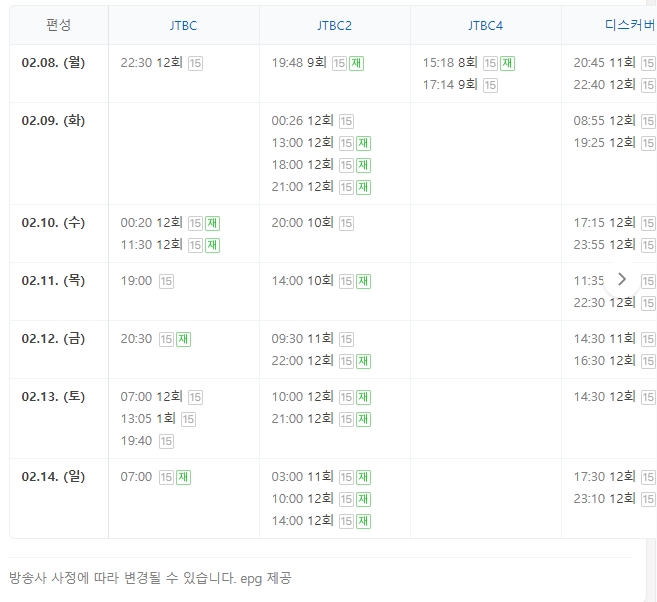This screenshot has height=602, width=657.
Task: Click the 15 age badge beside 13:05 1회
Action: coord(188,419)
